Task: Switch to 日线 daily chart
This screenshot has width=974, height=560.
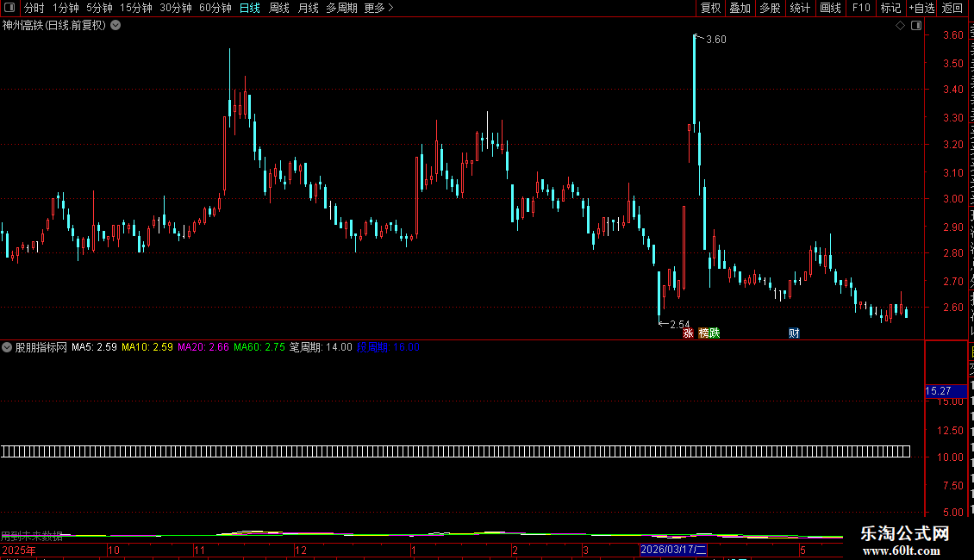Action: (x=250, y=8)
